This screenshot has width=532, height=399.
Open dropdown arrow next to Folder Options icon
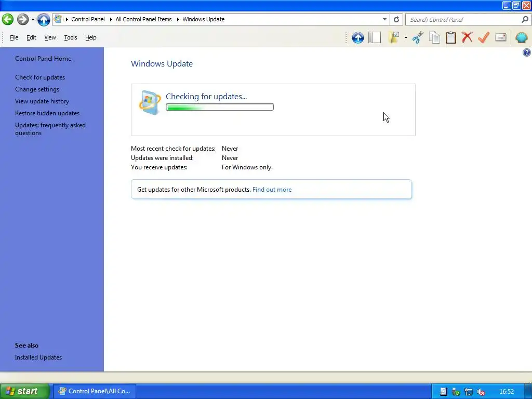tap(406, 37)
